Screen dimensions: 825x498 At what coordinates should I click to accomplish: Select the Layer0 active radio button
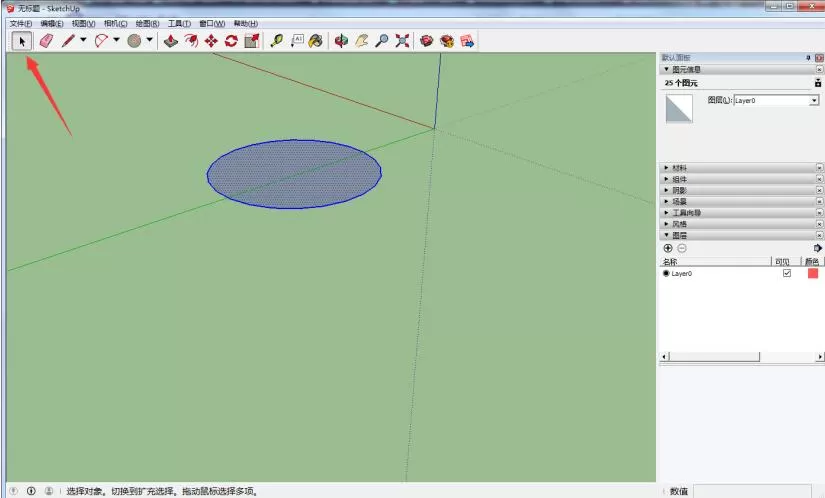(666, 273)
